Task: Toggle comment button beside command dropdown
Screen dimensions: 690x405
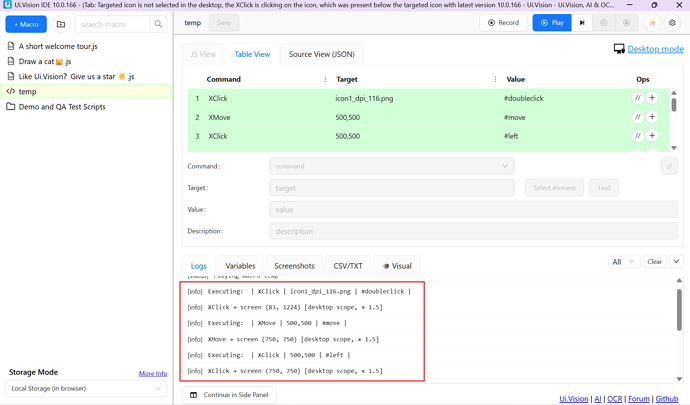Action: [669, 166]
